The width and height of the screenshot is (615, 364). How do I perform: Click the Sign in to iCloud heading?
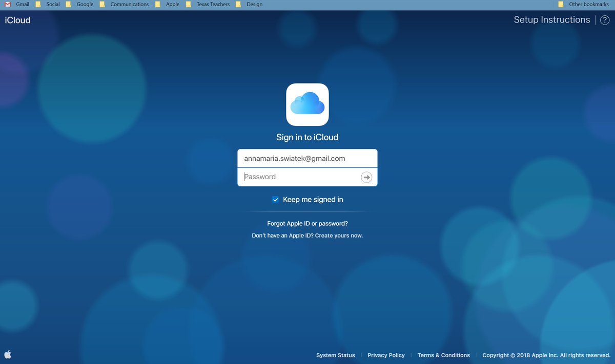click(307, 137)
